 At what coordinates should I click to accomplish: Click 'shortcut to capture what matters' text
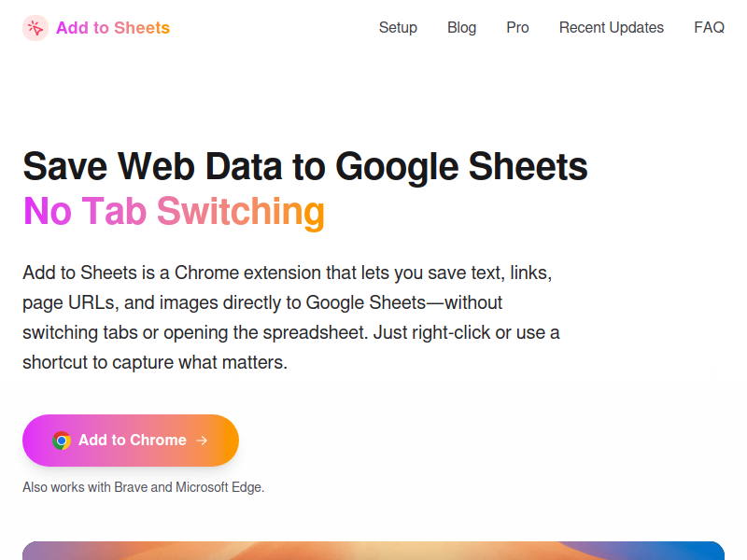coord(155,363)
